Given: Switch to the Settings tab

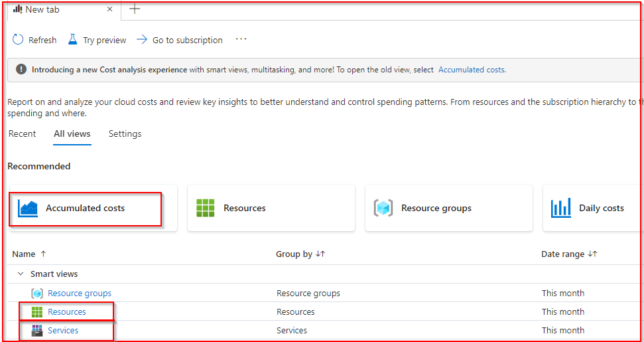Looking at the screenshot, I should click(x=125, y=133).
